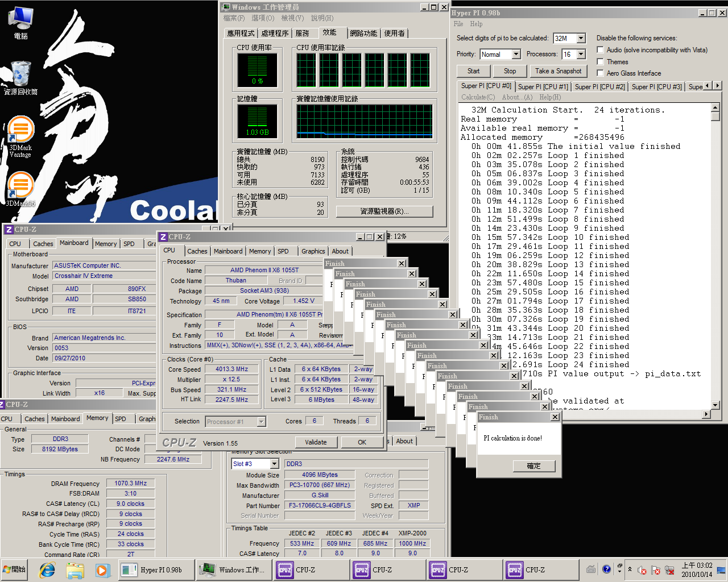Select Mainboard tab in left CPU-Z window
This screenshot has width=728, height=582.
tap(74, 243)
